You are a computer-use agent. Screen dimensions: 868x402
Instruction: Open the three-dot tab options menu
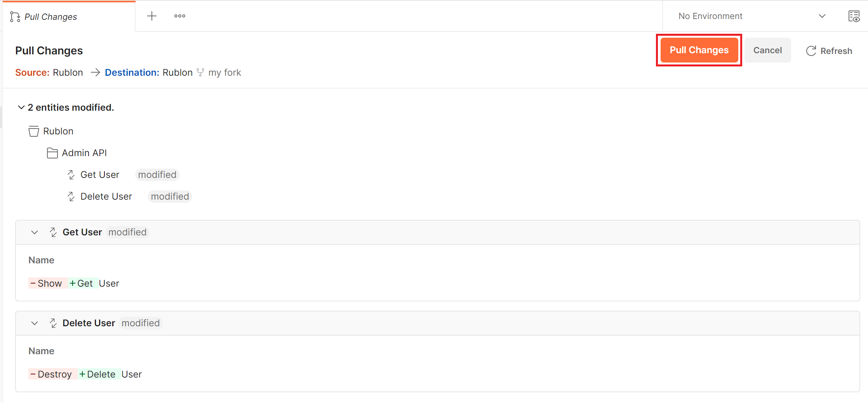(x=180, y=16)
